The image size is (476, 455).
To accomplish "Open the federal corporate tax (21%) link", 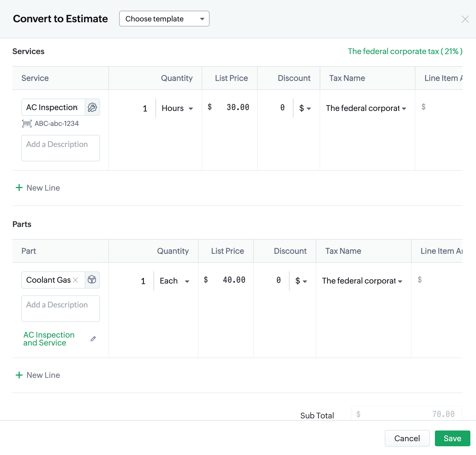I will click(405, 51).
